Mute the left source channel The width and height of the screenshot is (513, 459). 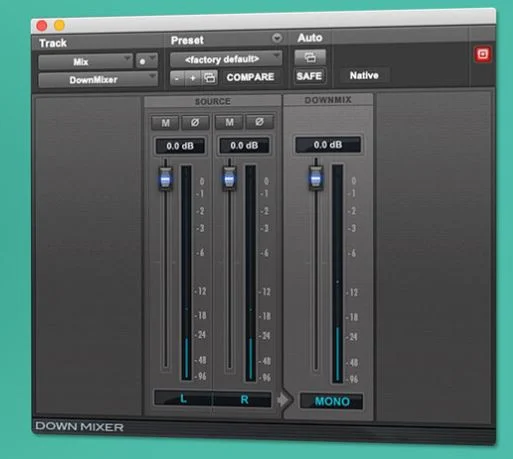(165, 123)
